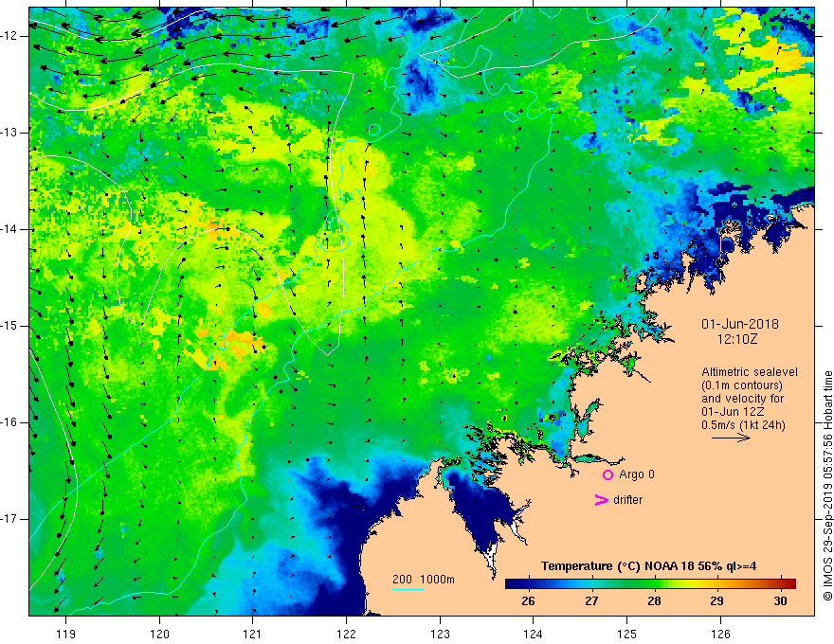Viewport: 834px width, 644px height.
Task: Click the magenta Argo circle marker in legend
Action: pos(607,474)
